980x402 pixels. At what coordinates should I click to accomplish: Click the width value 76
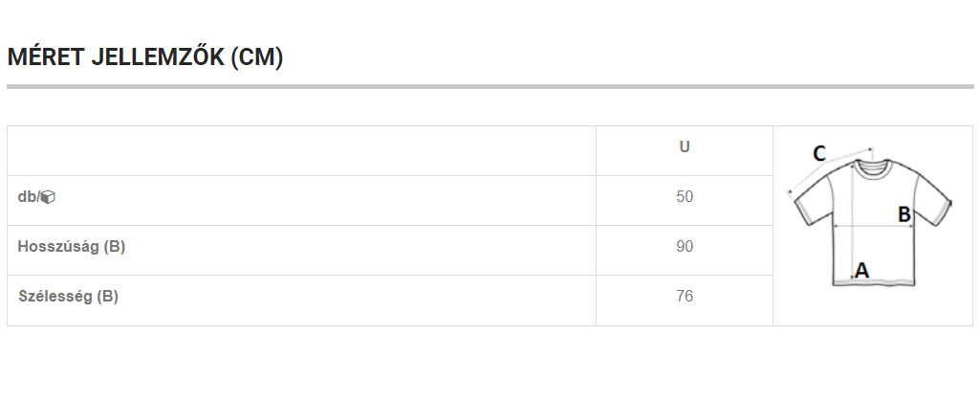[685, 297]
